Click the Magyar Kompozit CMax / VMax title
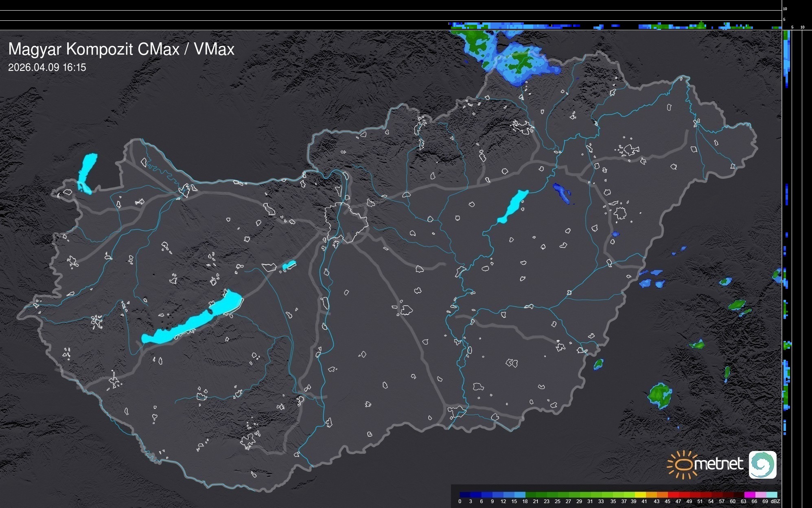The width and height of the screenshot is (812, 508). [121, 49]
